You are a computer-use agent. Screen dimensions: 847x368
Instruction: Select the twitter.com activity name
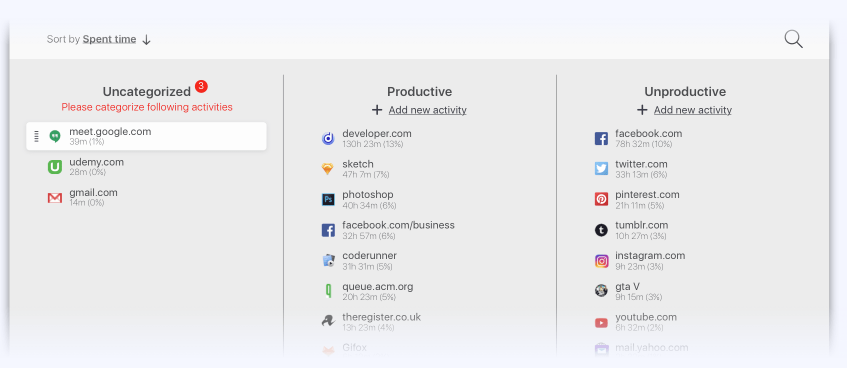point(641,164)
